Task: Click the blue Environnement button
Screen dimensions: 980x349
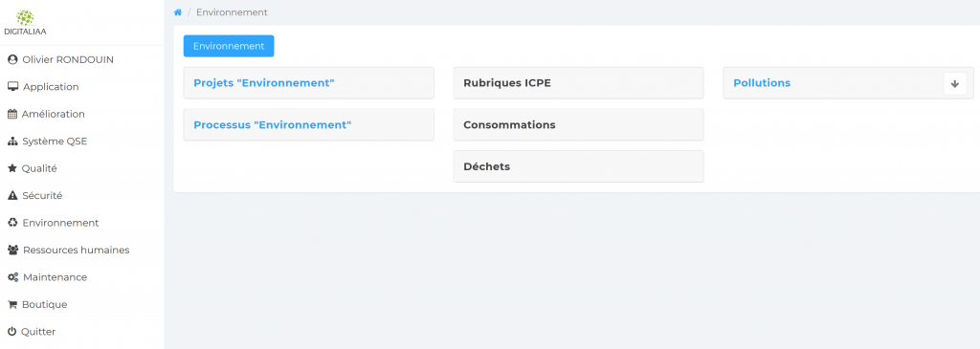Action: pyautogui.click(x=229, y=46)
